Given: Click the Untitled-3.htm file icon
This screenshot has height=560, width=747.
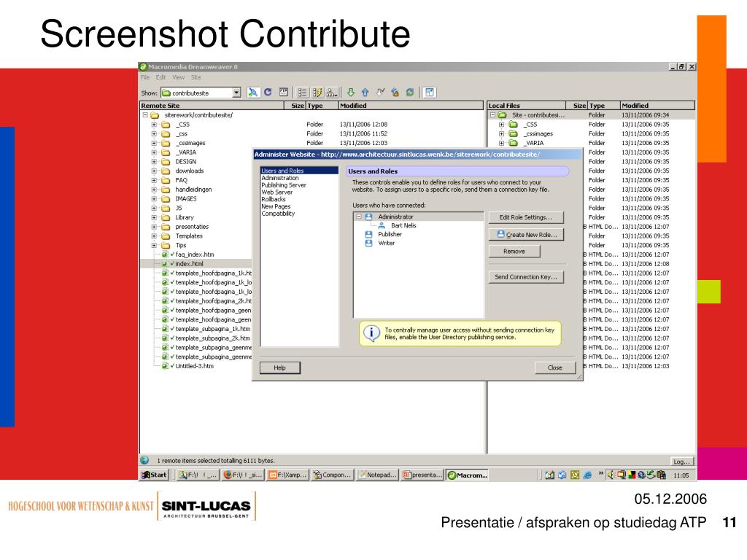Looking at the screenshot, I should pyautogui.click(x=165, y=366).
